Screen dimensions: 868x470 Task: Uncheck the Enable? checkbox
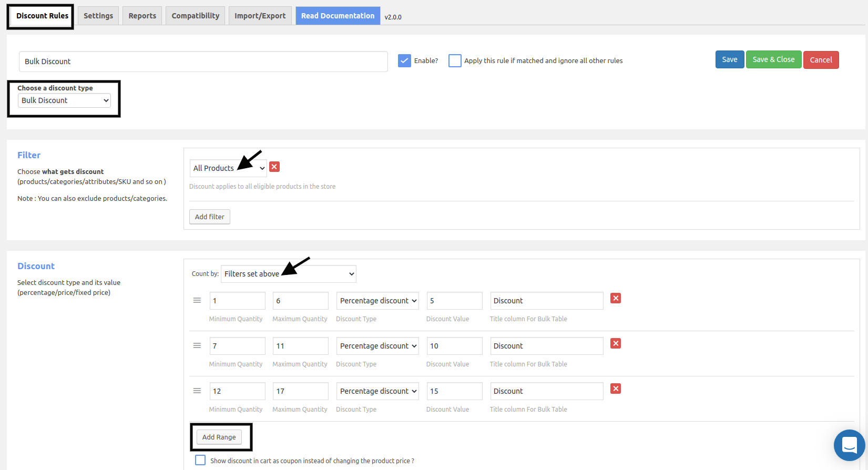click(404, 60)
